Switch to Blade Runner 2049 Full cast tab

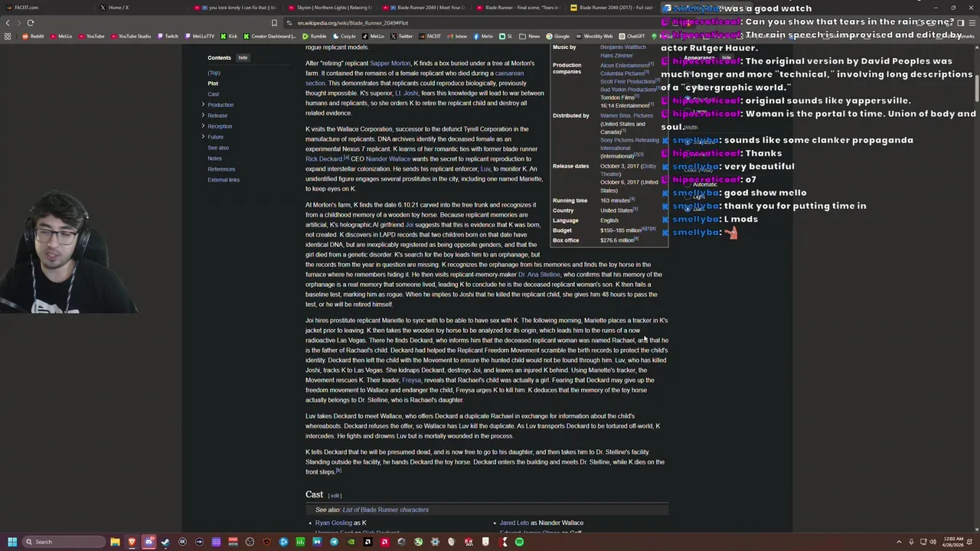(x=612, y=8)
